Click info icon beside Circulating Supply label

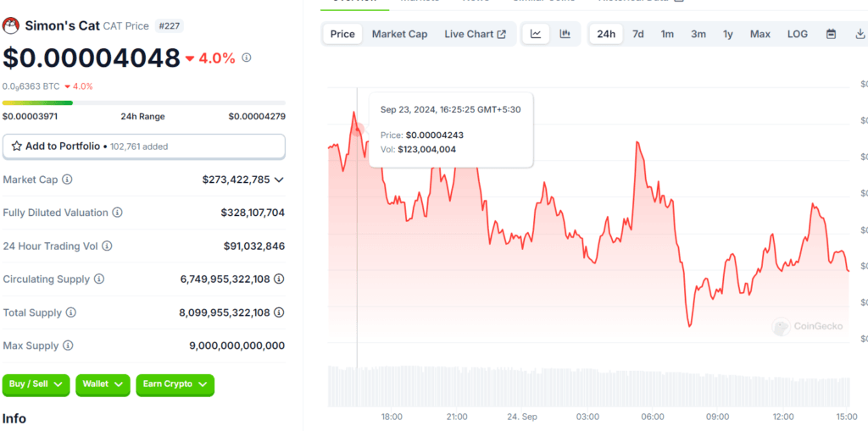(99, 279)
